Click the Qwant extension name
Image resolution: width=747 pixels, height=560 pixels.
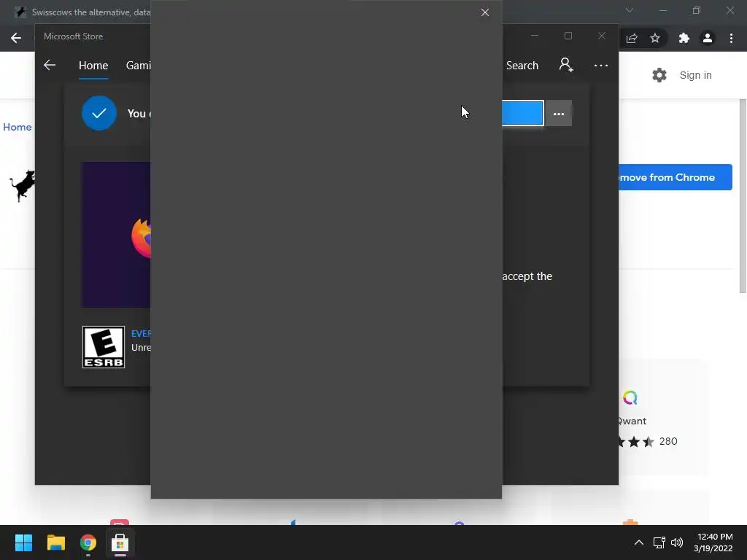coord(632,421)
